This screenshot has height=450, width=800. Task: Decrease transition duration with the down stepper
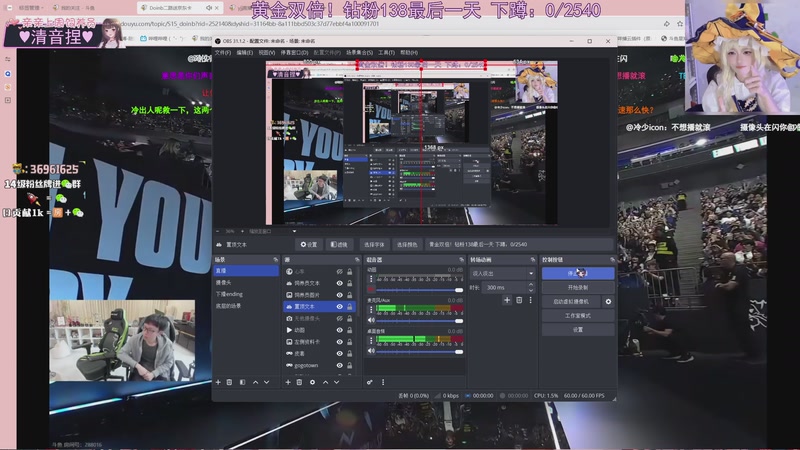point(531,290)
